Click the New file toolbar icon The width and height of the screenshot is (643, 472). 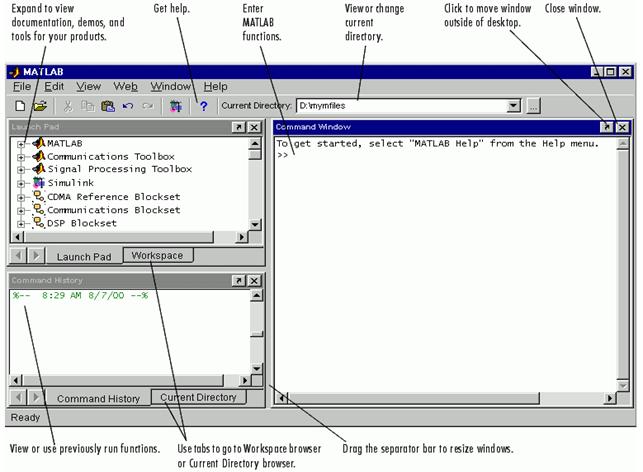(20, 105)
